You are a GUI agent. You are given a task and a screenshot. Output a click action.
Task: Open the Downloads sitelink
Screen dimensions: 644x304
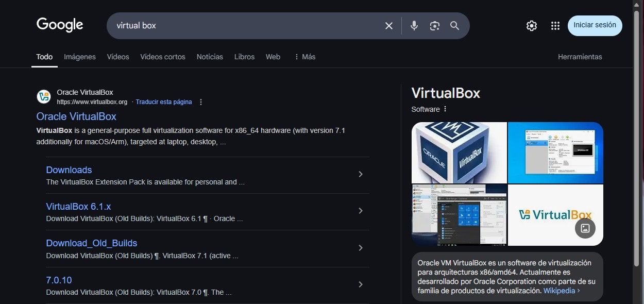pyautogui.click(x=69, y=170)
